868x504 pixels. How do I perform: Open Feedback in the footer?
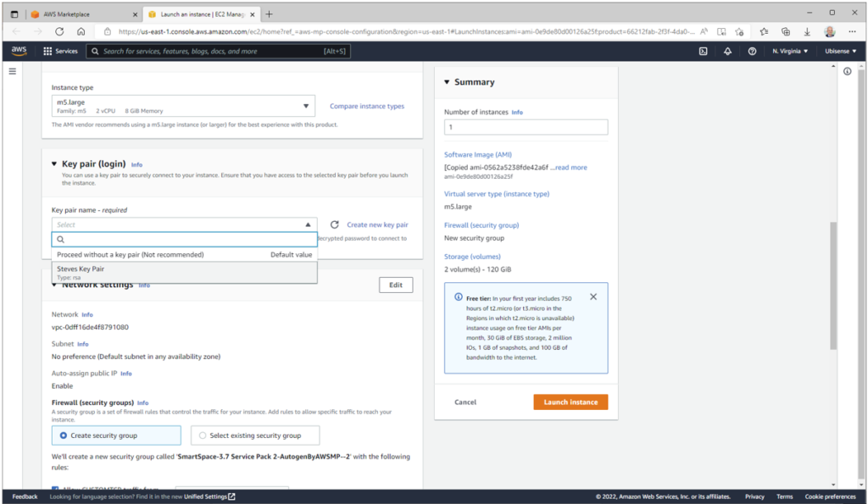point(25,497)
